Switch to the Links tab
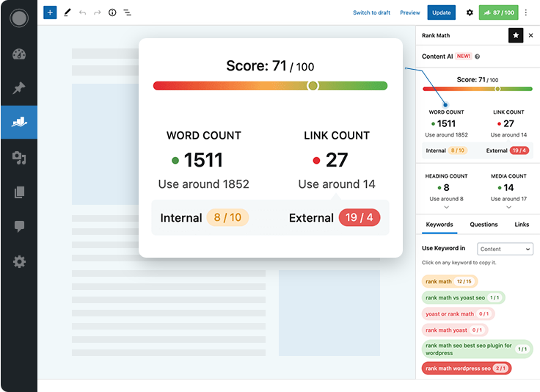 522,225
